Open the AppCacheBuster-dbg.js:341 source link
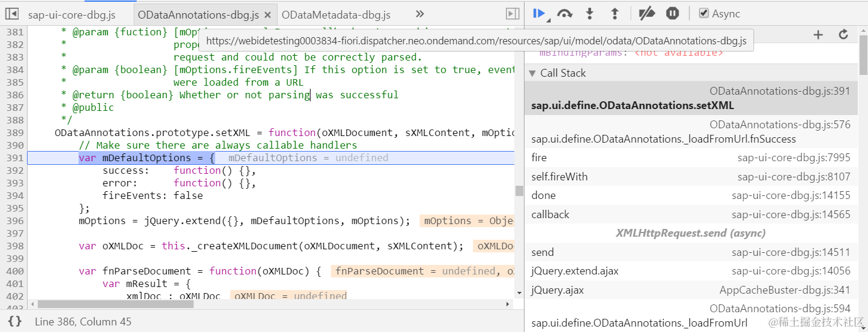The height and width of the screenshot is (332, 868). pos(785,291)
